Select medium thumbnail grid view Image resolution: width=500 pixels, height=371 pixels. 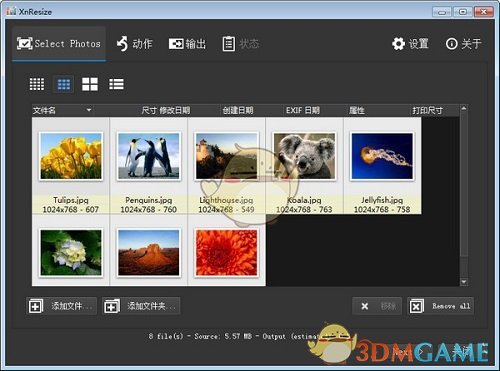point(64,84)
